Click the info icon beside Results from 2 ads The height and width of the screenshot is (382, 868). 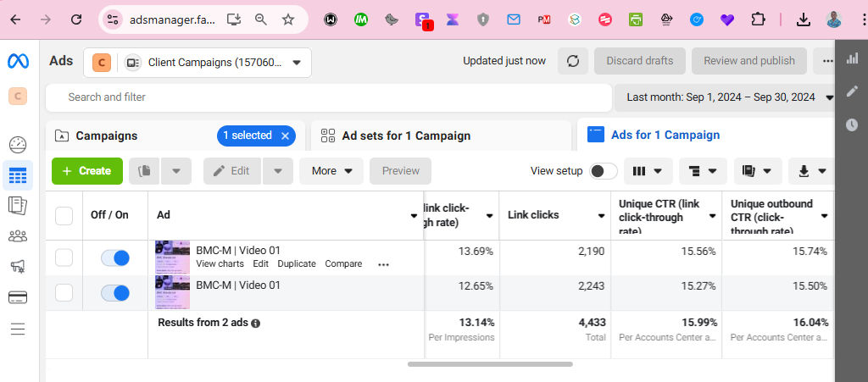pos(255,324)
